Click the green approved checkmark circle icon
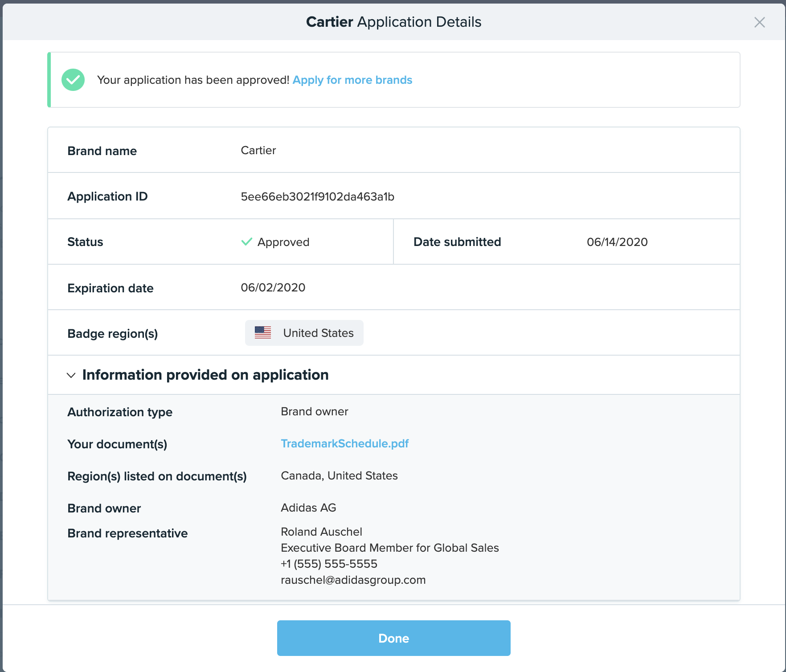Screen dimensions: 786x672 73,80
